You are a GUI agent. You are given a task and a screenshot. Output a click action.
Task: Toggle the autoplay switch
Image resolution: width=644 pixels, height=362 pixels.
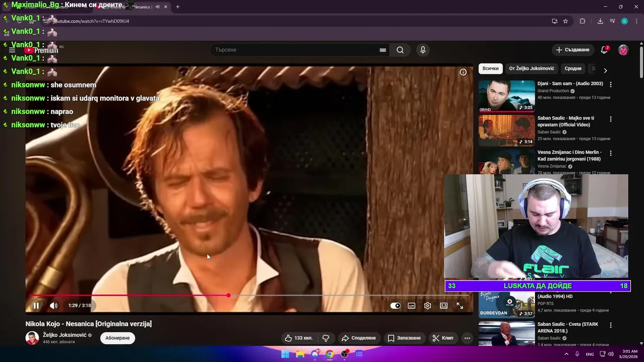[x=395, y=305]
